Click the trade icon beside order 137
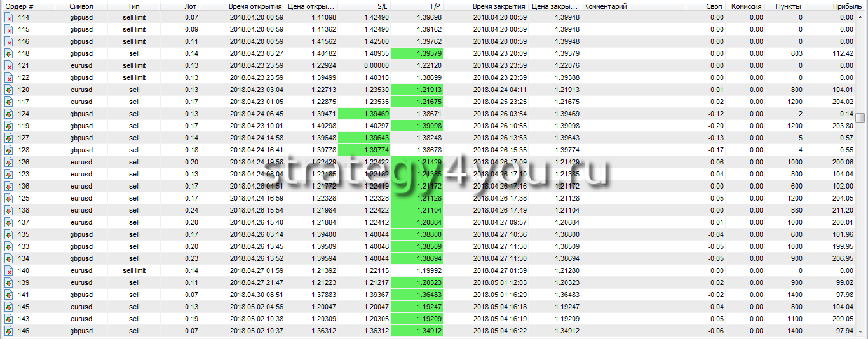 [9, 223]
